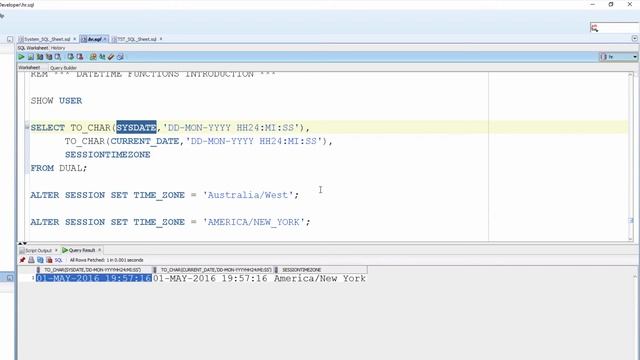Click the editor vertical scrollbar
Viewport: 640px width, 360px height.
(631, 156)
